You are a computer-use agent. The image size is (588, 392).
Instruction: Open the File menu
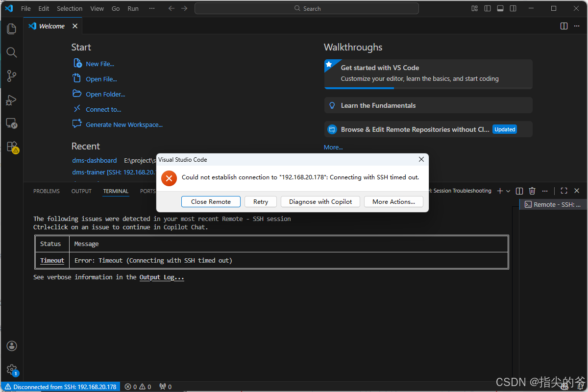pyautogui.click(x=25, y=8)
